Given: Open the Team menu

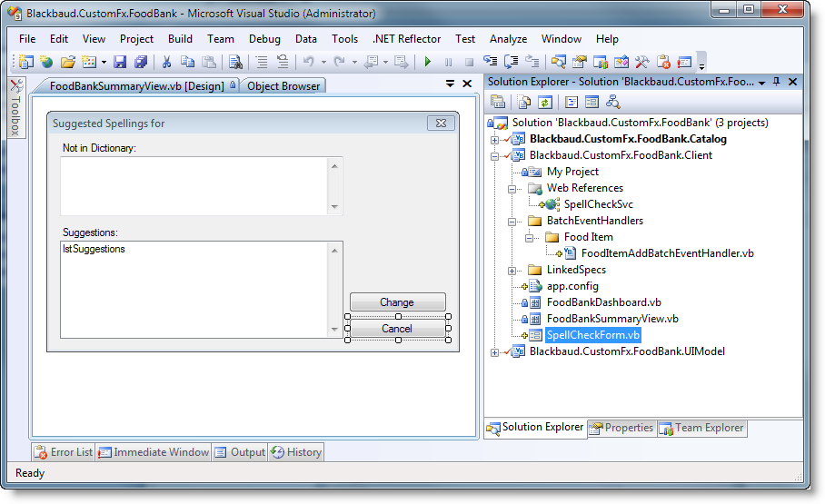Looking at the screenshot, I should point(221,39).
